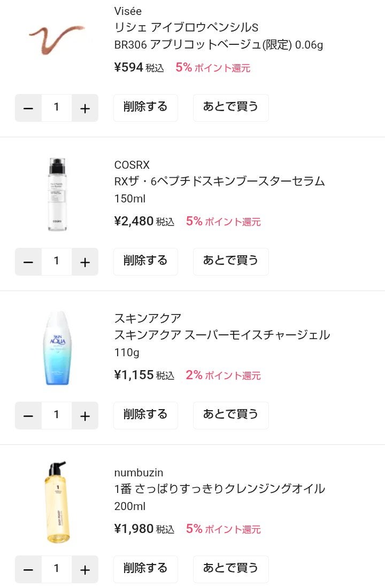The width and height of the screenshot is (385, 588).
Task: Click the numbuzin cleansing oil quantity field
Action: point(57,569)
